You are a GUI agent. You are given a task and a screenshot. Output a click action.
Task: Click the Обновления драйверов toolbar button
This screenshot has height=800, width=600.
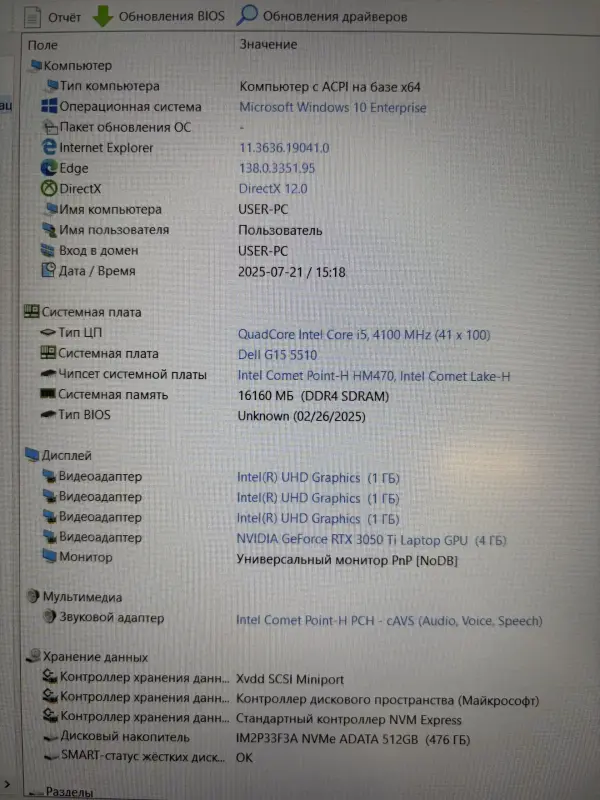click(322, 16)
